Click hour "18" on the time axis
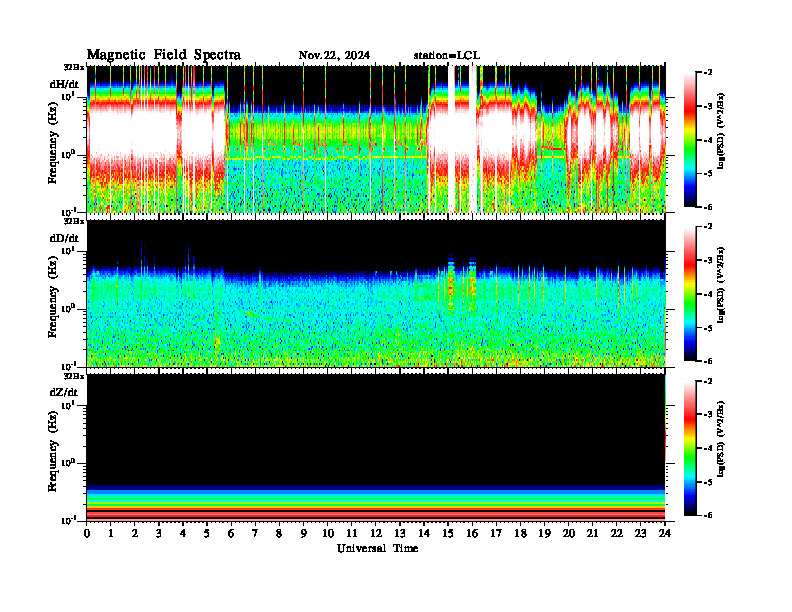Image resolution: width=792 pixels, height=612 pixels. pyautogui.click(x=520, y=533)
